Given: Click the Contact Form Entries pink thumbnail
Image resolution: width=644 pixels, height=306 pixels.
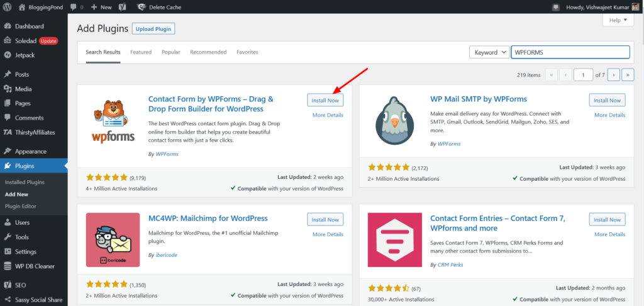Looking at the screenshot, I should pyautogui.click(x=395, y=240).
